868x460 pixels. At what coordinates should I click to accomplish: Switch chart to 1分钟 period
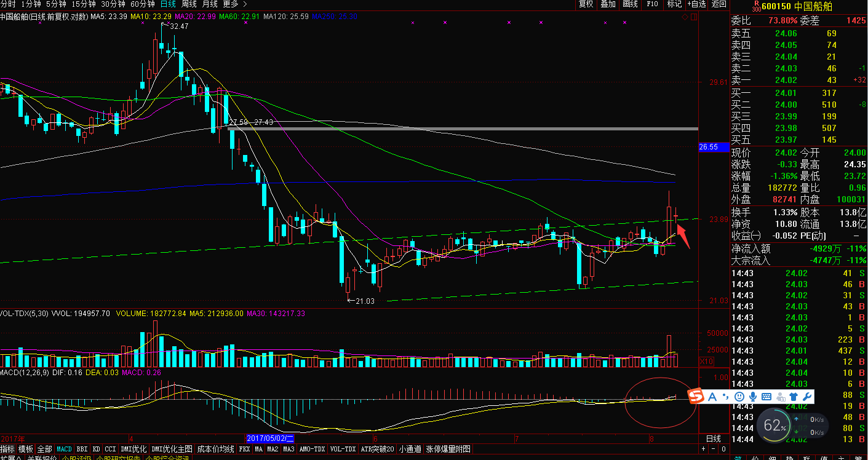point(30,4)
